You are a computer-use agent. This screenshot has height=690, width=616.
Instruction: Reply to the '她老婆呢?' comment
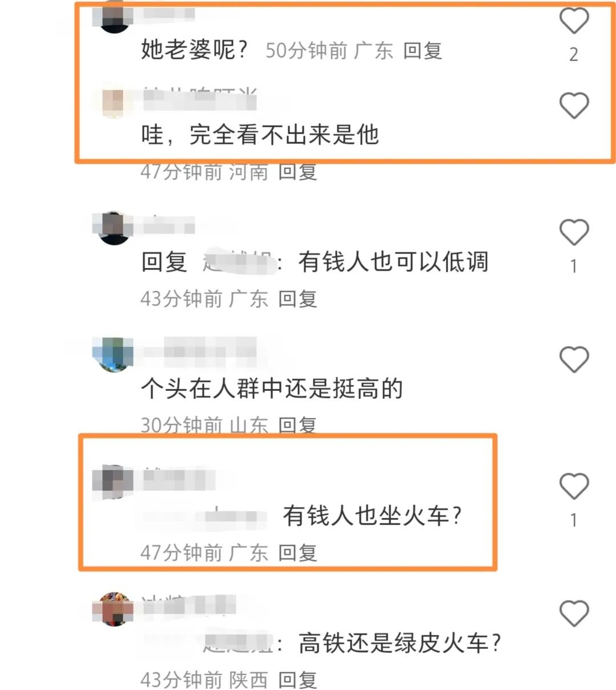pos(422,51)
